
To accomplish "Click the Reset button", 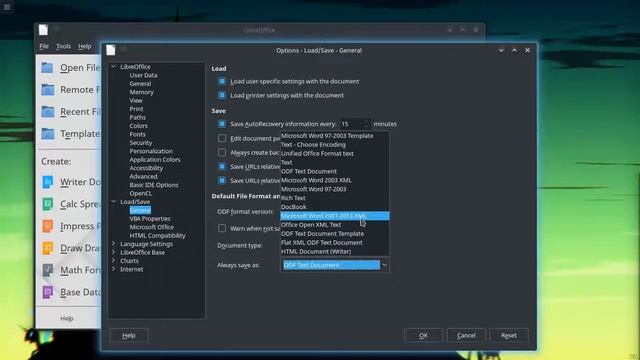I will tap(509, 335).
